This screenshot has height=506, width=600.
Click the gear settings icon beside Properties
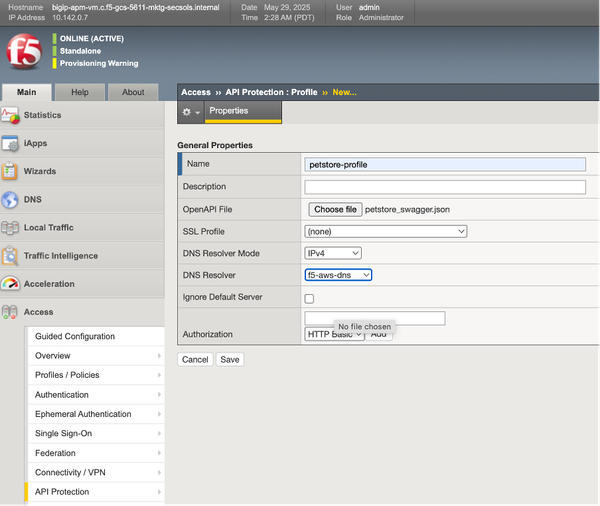(186, 111)
